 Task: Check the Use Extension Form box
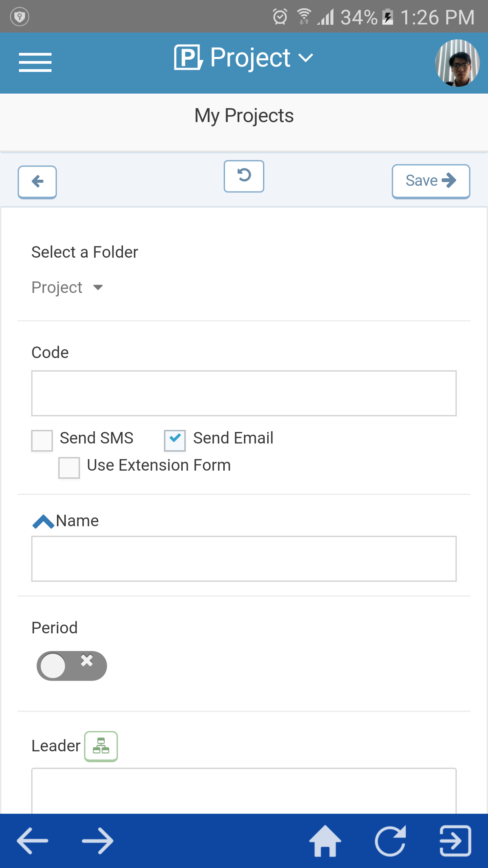[69, 468]
